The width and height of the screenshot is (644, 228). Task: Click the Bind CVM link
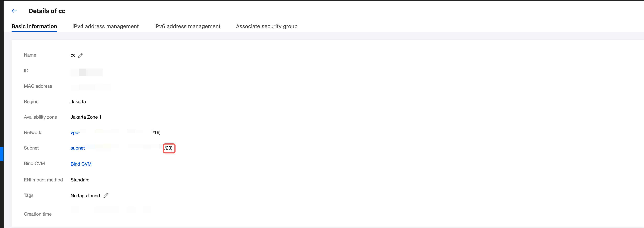(x=81, y=164)
